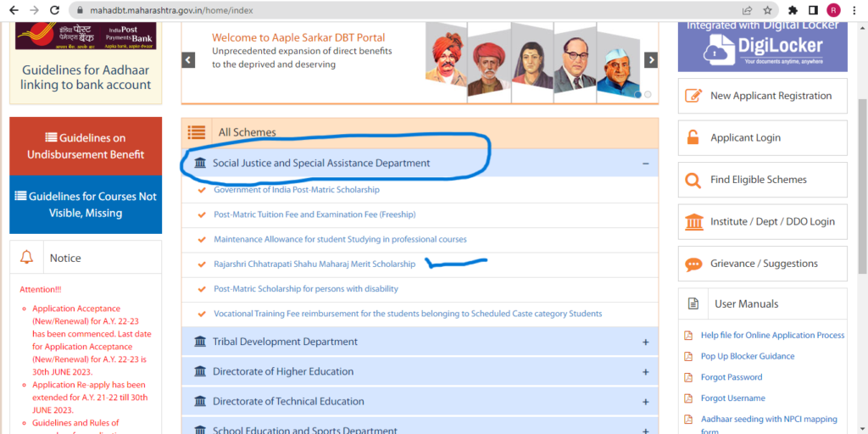Expand Directorate of Higher Education section
The height and width of the screenshot is (434, 868).
pos(645,372)
